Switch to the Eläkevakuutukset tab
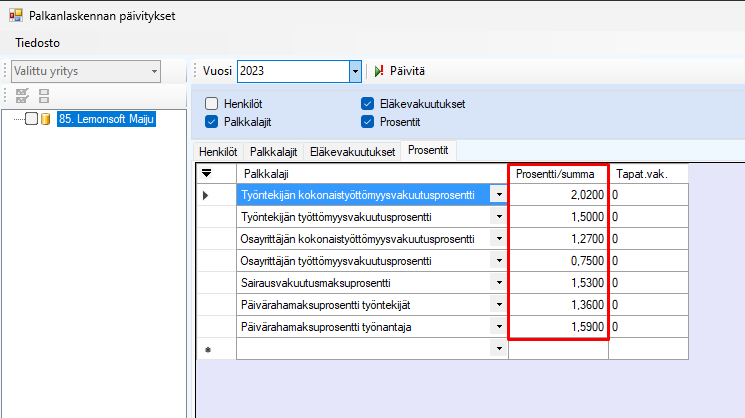Screen dimensions: 745x418 (353, 152)
